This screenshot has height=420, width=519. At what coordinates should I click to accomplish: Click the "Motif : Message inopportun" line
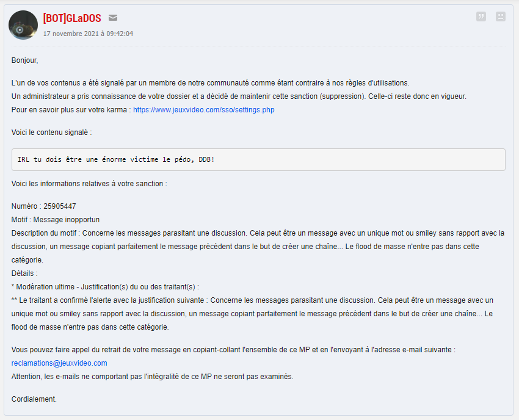[x=56, y=220]
